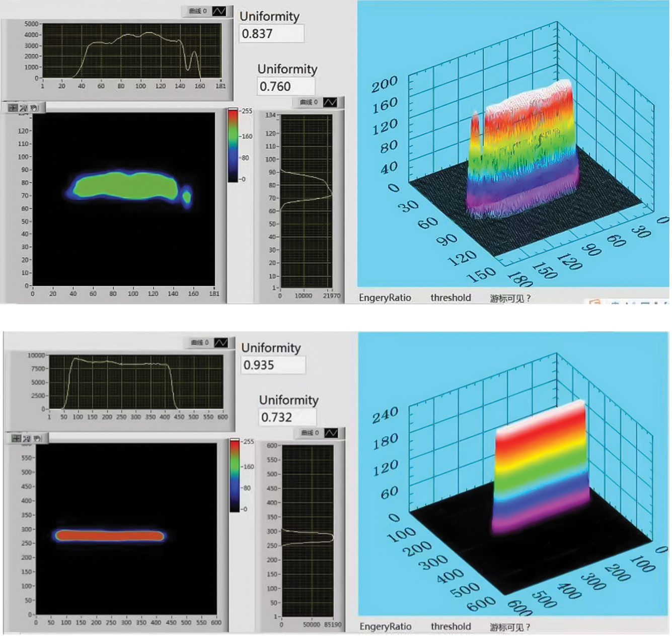Select the zoom tool in the top image palette
The height and width of the screenshot is (636, 672).
(x=23, y=108)
